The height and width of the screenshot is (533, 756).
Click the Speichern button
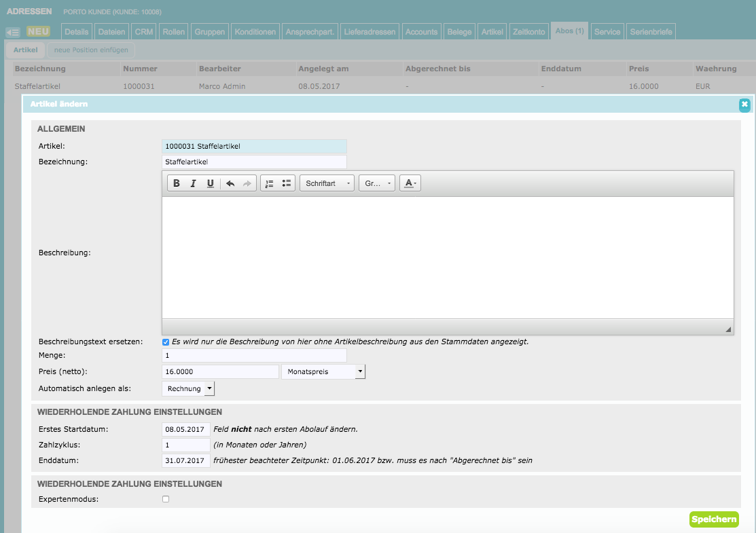pyautogui.click(x=713, y=519)
